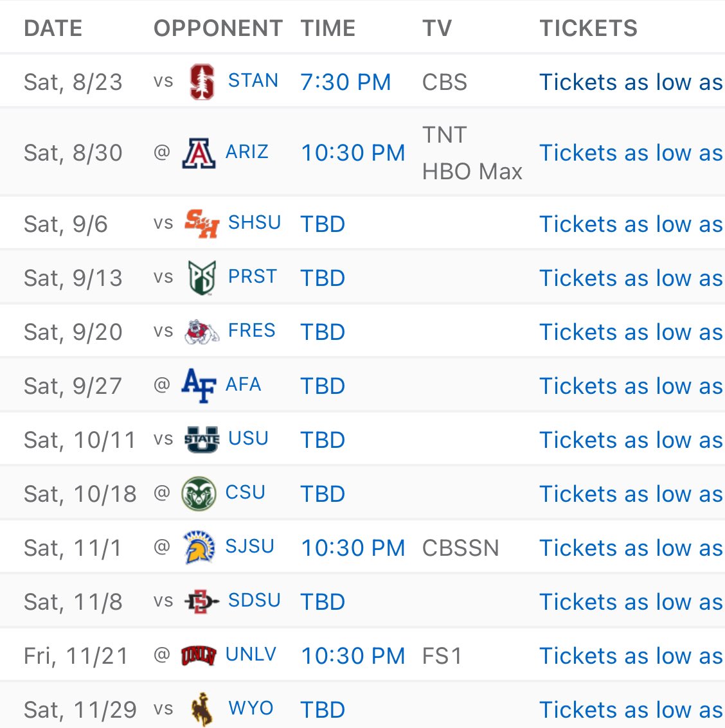
Task: Open the Air Force AF logo
Action: [199, 386]
